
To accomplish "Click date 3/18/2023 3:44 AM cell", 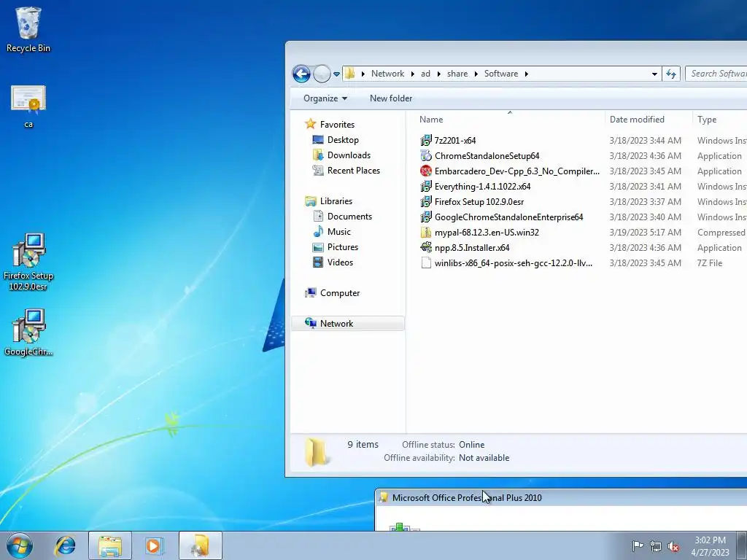I will pos(645,141).
